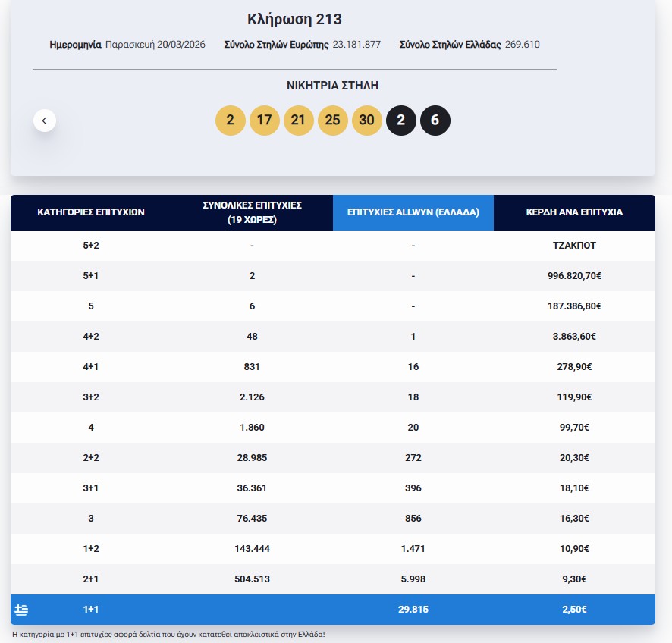Open the ΕΠΙΤΥΧΙΕΣ ALLWYN (ΕΛΛΑΔΑ) column header

[x=413, y=212]
